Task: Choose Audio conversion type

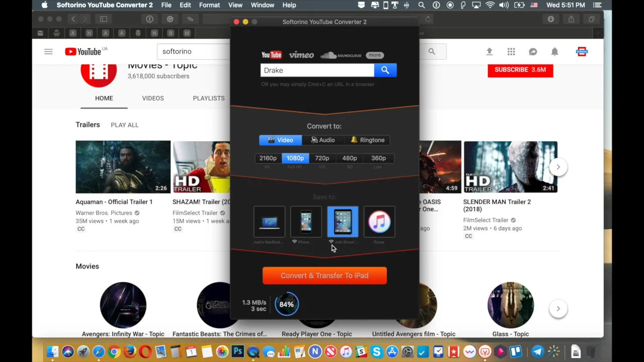Action: (323, 140)
